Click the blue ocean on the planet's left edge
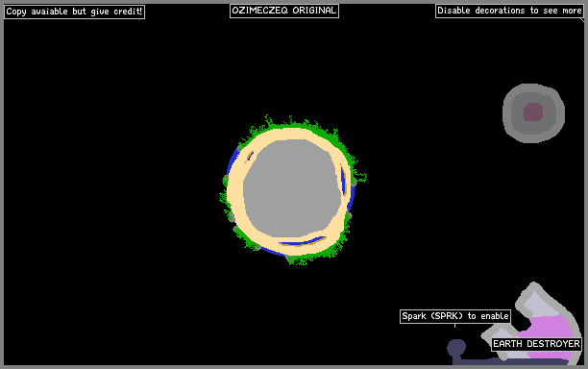 pos(233,162)
